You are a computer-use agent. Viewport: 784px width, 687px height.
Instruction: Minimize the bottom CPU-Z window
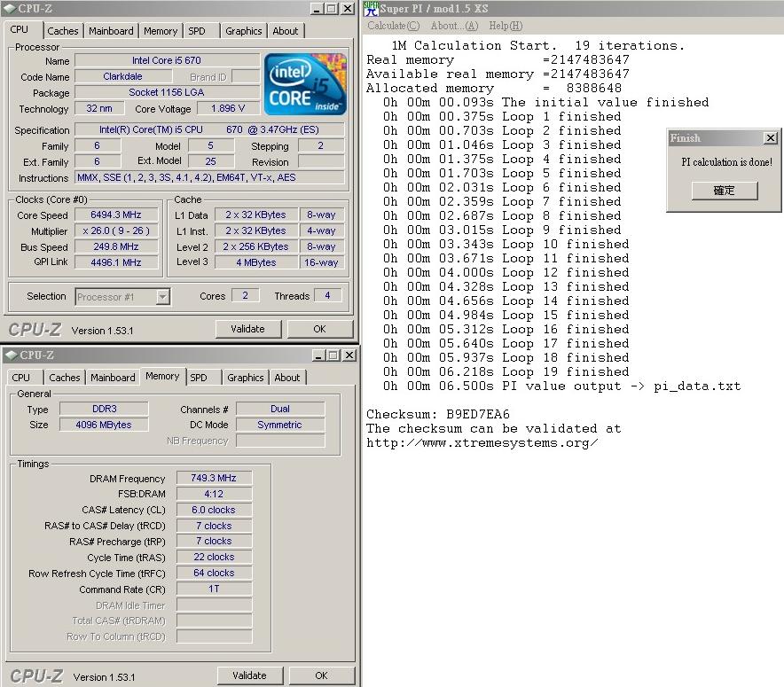click(319, 355)
